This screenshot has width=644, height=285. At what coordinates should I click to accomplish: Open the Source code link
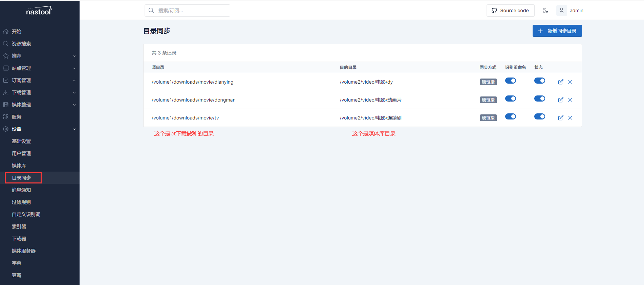pos(510,10)
